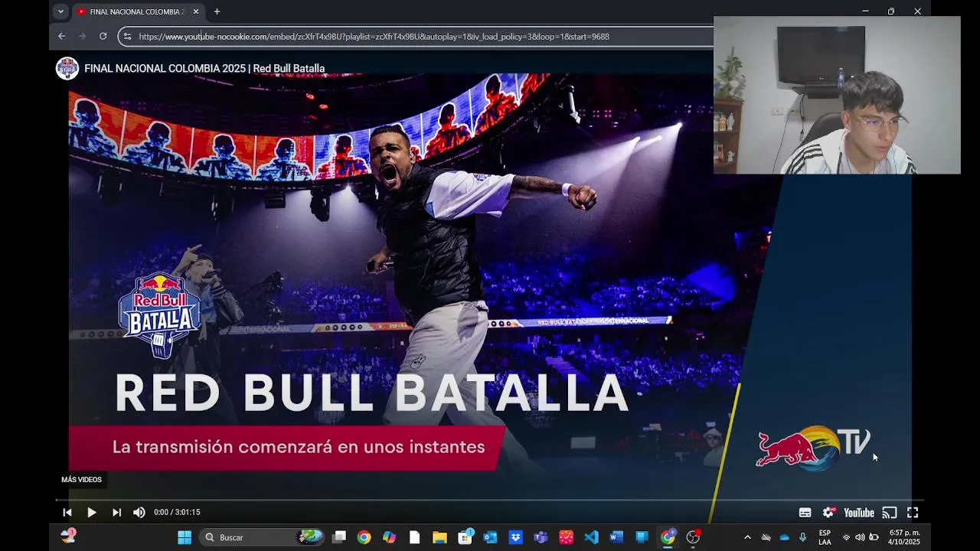This screenshot has width=980, height=551.
Task: Open the clock showing 6:57 p. m.
Action: tap(904, 537)
